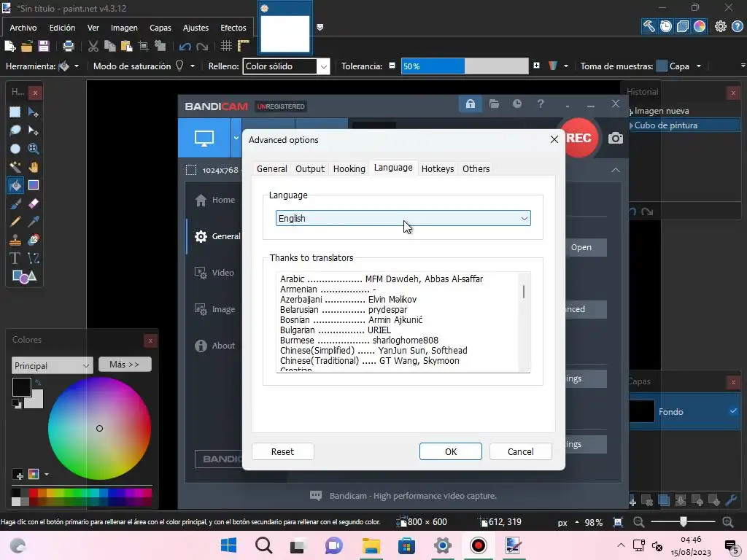Open Bandicam output folder icon
This screenshot has width=747, height=560.
point(494,104)
